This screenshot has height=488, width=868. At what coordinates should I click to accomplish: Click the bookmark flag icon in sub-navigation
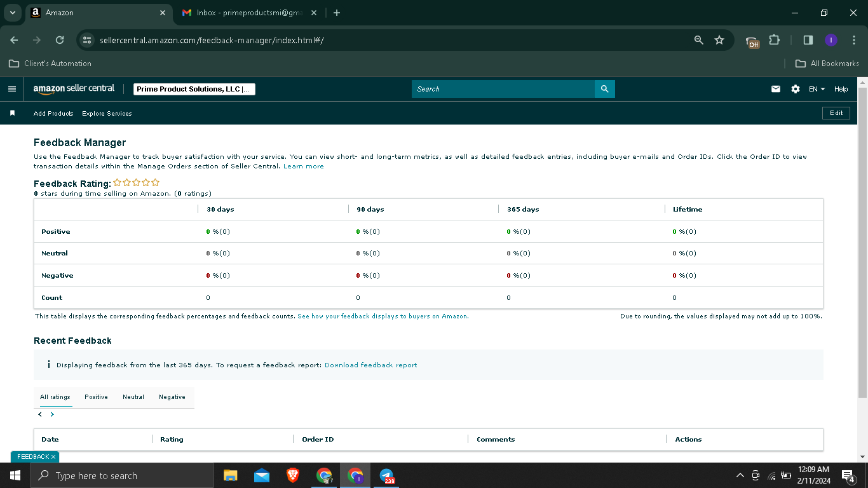pyautogui.click(x=12, y=113)
